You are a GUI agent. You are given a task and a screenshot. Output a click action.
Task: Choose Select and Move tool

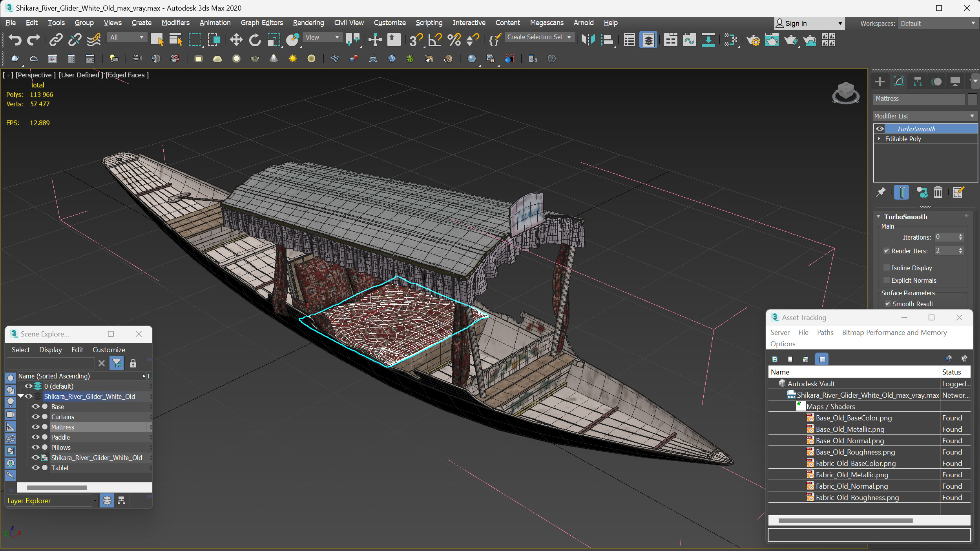tap(236, 40)
